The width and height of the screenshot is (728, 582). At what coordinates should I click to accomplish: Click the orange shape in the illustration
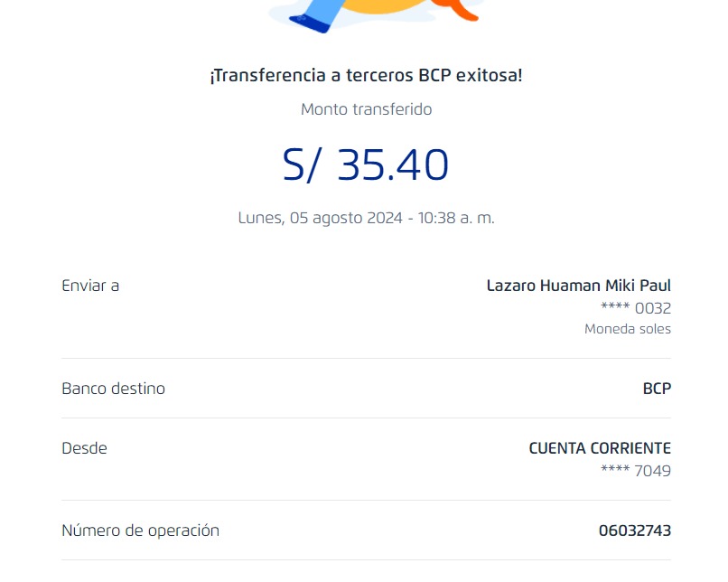point(459,11)
